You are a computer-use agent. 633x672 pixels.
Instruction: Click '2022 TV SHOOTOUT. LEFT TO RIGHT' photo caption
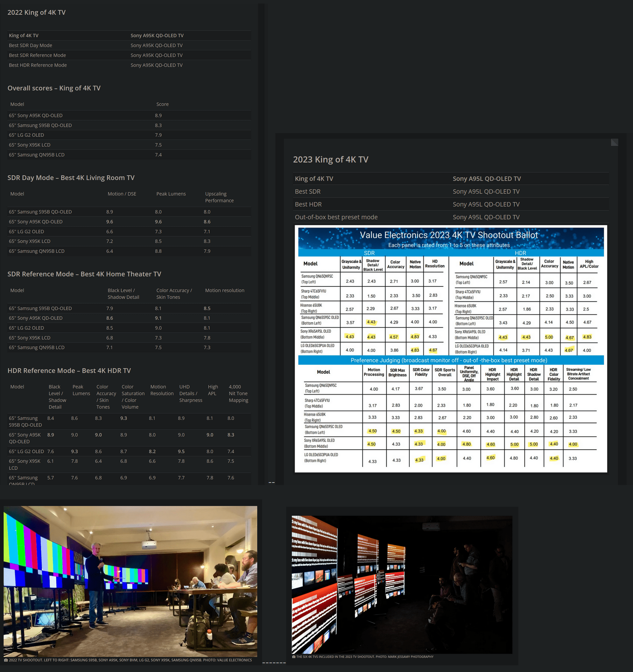click(130, 660)
